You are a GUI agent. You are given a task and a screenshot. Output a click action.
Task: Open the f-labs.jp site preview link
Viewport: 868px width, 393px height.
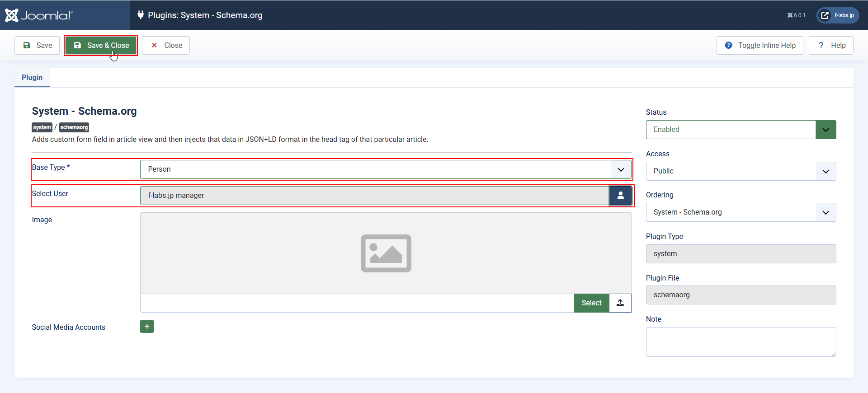point(838,15)
